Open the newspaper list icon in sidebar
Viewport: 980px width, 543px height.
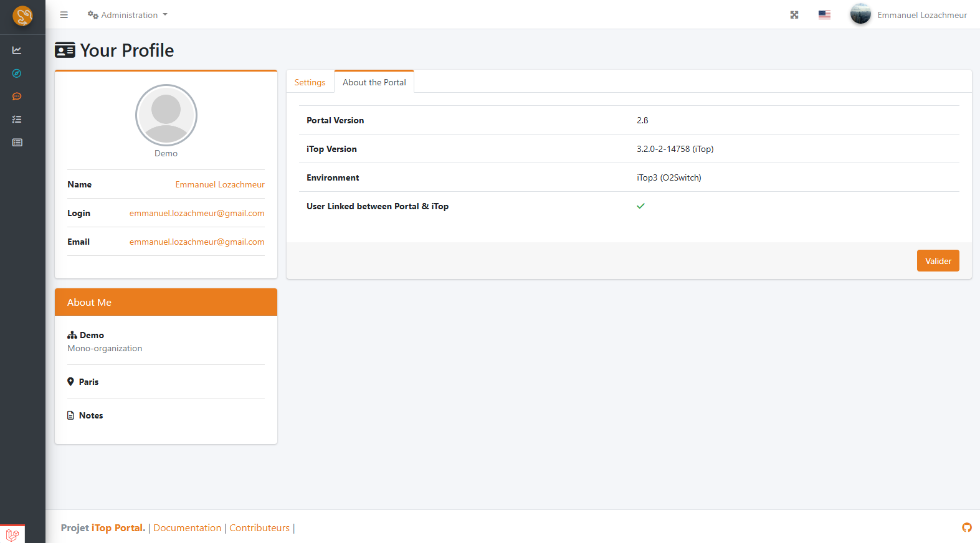pos(17,143)
